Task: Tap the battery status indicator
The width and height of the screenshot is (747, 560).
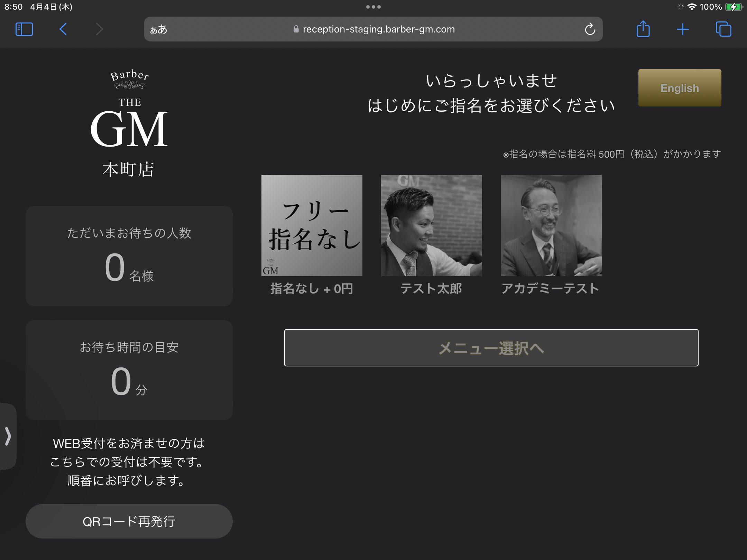Action: [733, 7]
